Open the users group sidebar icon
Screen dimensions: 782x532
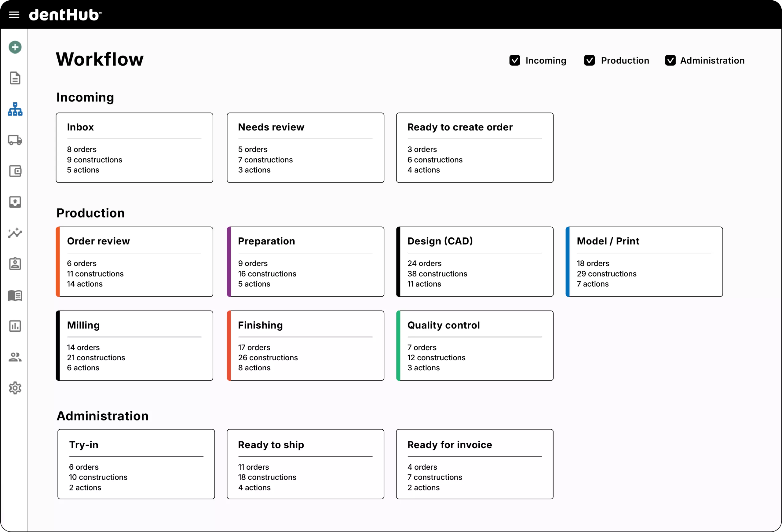(x=15, y=357)
